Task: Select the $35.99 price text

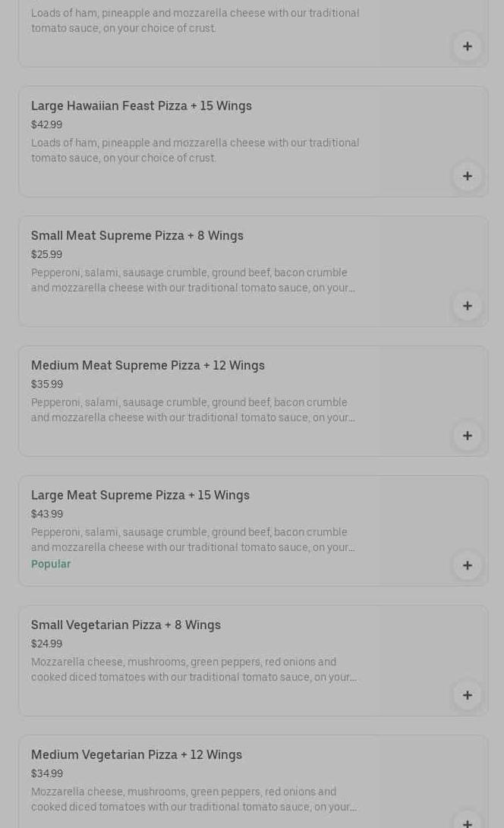Action: (x=46, y=384)
